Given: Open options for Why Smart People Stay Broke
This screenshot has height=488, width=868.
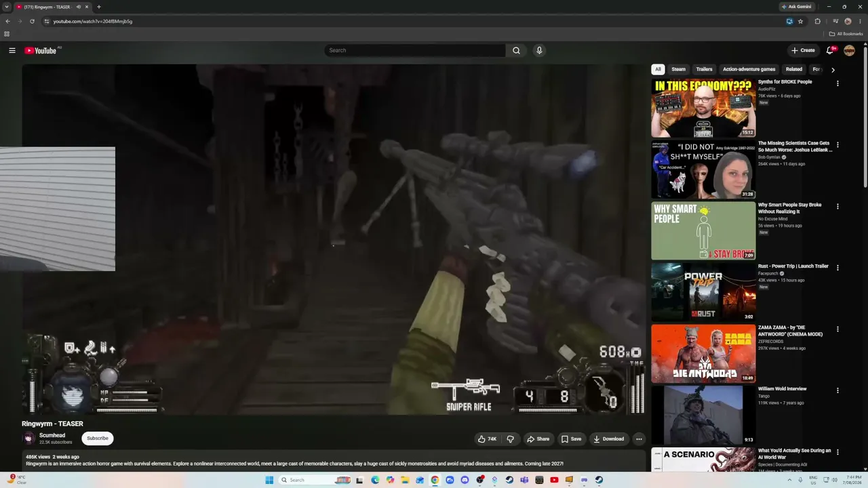Looking at the screenshot, I should click(x=837, y=206).
